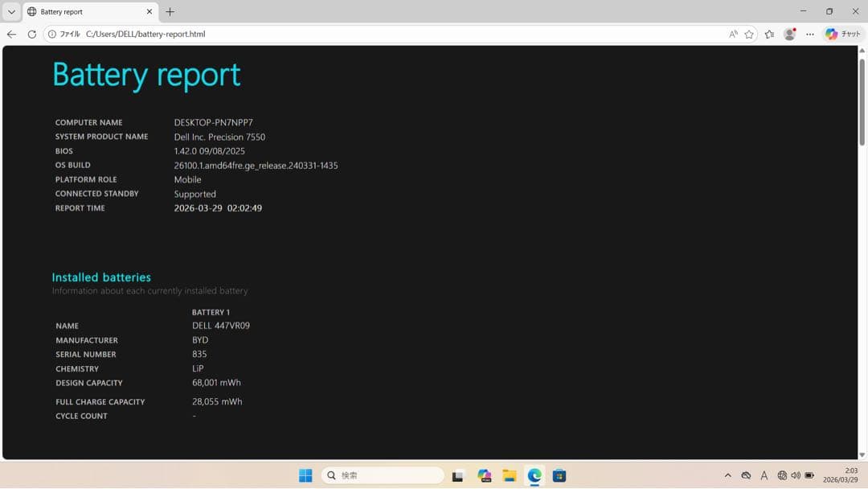Select report time 2026-03-29 02:02:49

pos(218,208)
